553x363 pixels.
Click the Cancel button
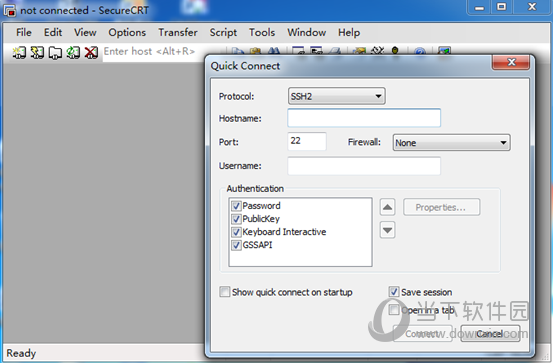click(490, 333)
